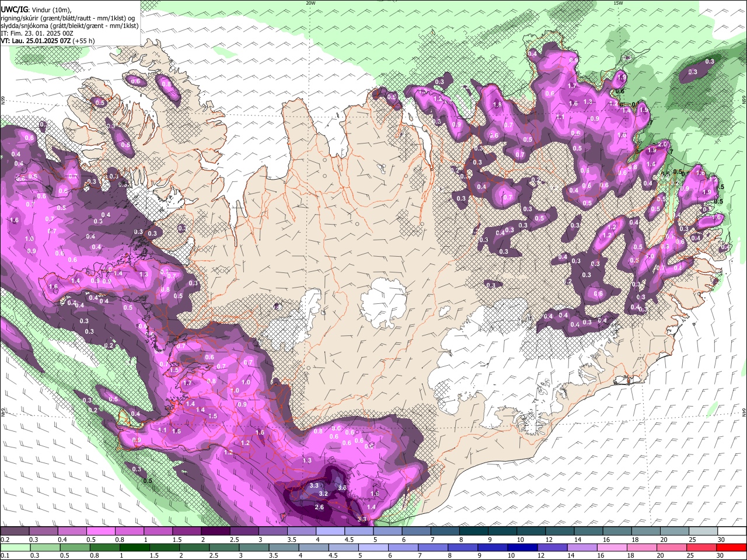Click the 'VT: Lau. 25.01.2025 07Z' valid time
This screenshot has height=560, width=747.
[36, 41]
